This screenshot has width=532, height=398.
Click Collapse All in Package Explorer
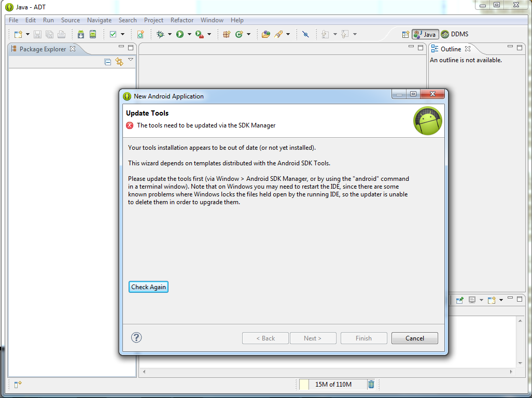point(107,62)
